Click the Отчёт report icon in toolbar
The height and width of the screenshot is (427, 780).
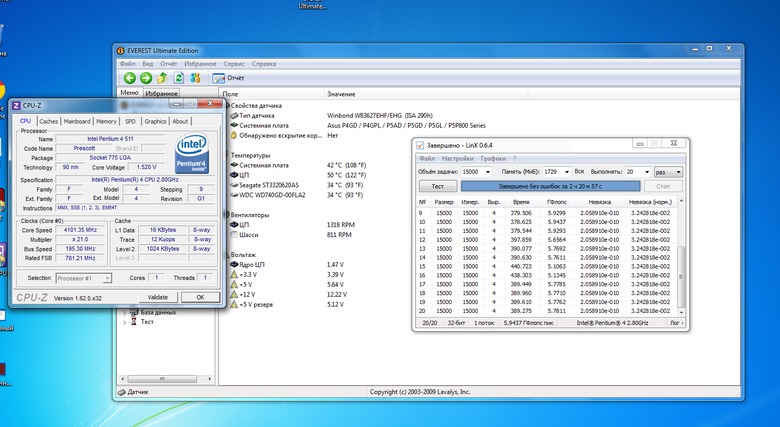[x=218, y=77]
